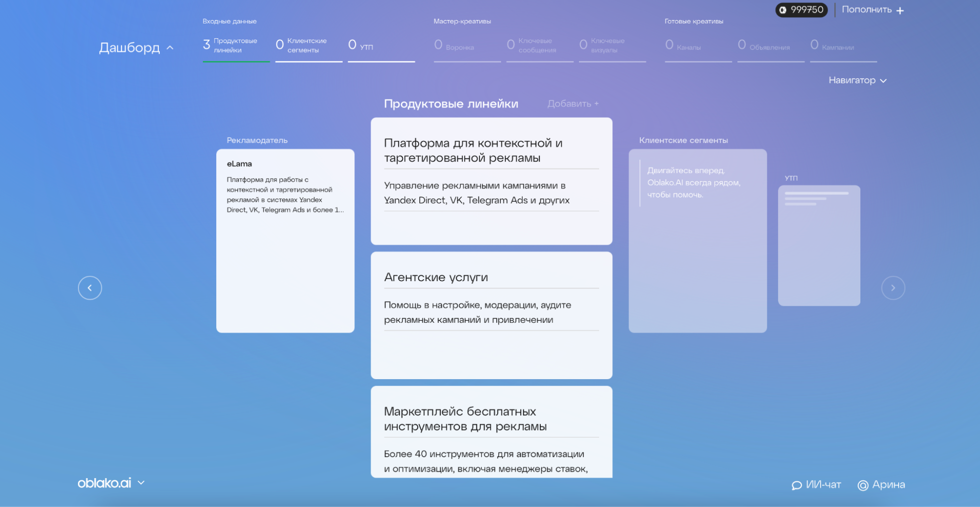Viewport: 980px width, 507px height.
Task: Switch to the Клиентские сегменты step
Action: pos(304,45)
